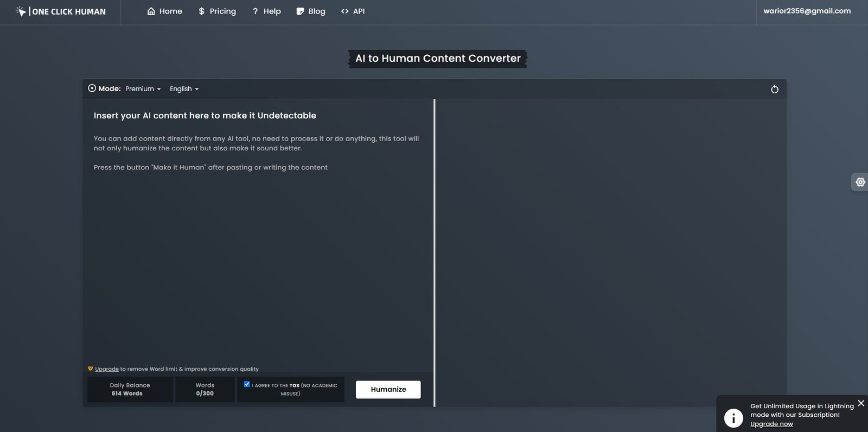Click Upgrade link above word limit
Screen dimensions: 868x432
107,369
